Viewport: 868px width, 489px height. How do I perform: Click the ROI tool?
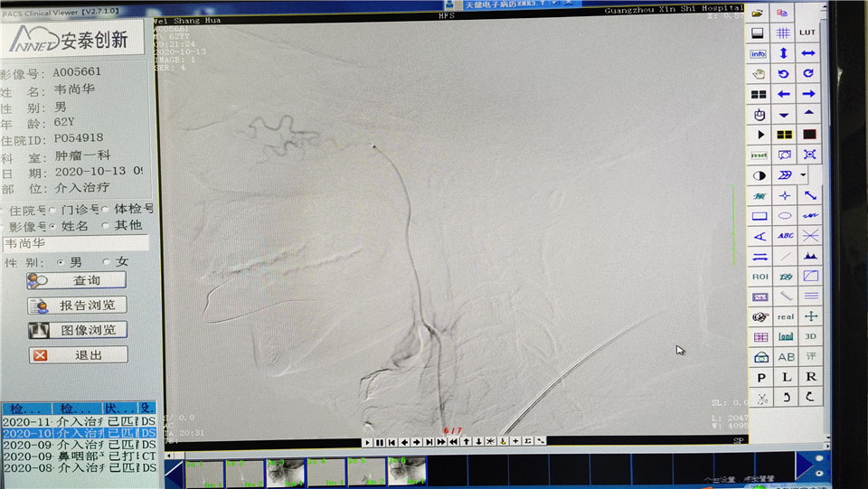(760, 277)
